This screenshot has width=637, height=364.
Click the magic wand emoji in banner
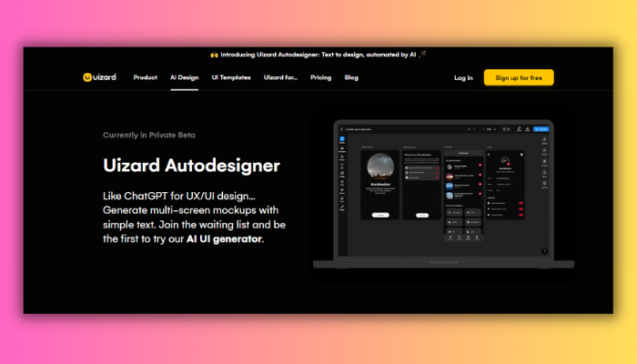click(422, 54)
